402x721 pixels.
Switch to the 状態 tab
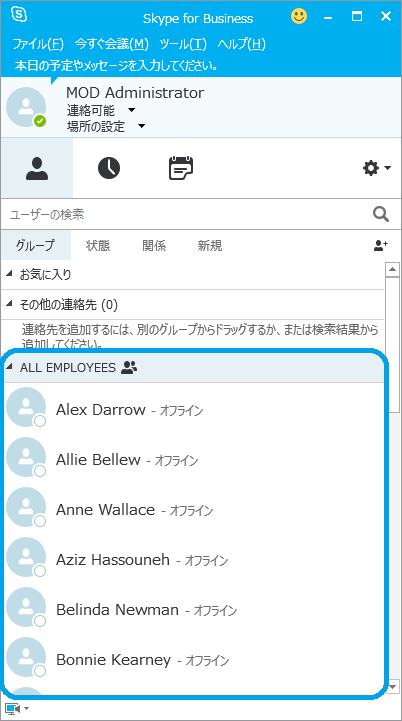(98, 246)
